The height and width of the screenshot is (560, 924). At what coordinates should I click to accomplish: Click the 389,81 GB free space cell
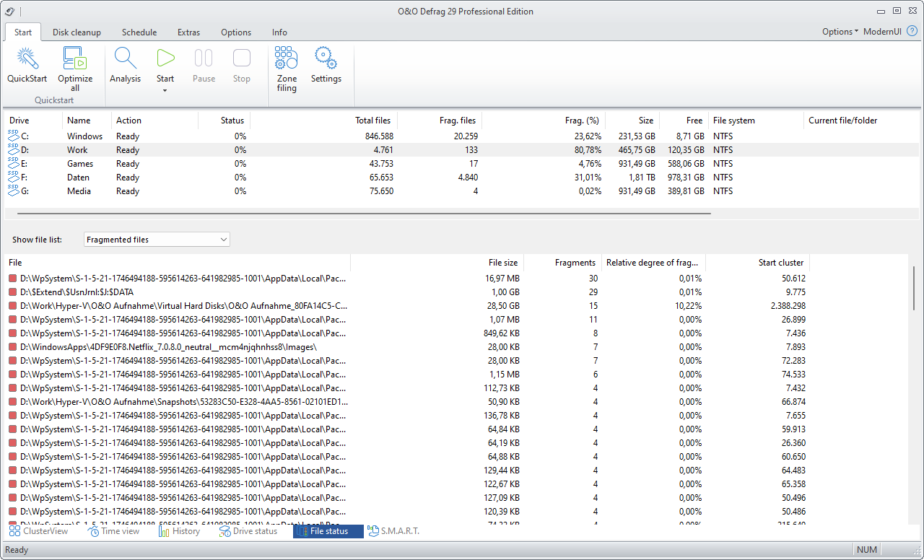[684, 191]
